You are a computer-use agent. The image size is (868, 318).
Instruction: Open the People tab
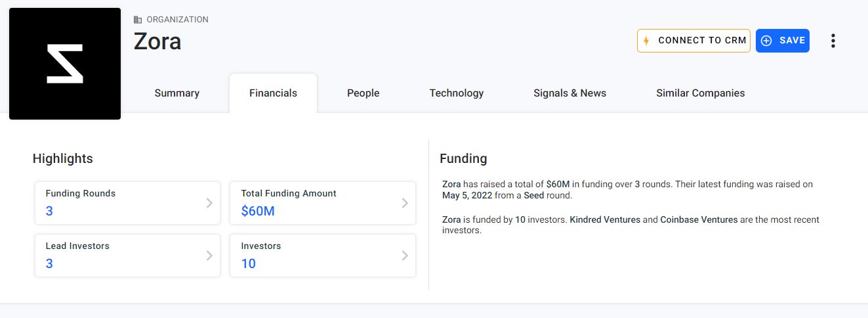[363, 93]
